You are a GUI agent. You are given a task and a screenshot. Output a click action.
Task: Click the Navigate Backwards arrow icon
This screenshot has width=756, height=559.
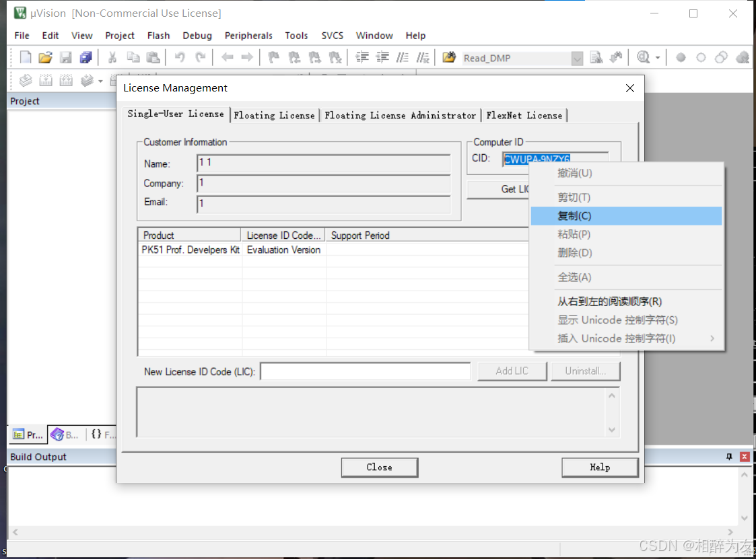227,58
